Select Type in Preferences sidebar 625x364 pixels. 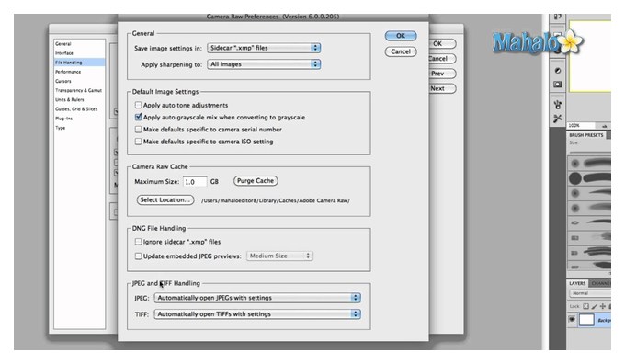click(60, 128)
